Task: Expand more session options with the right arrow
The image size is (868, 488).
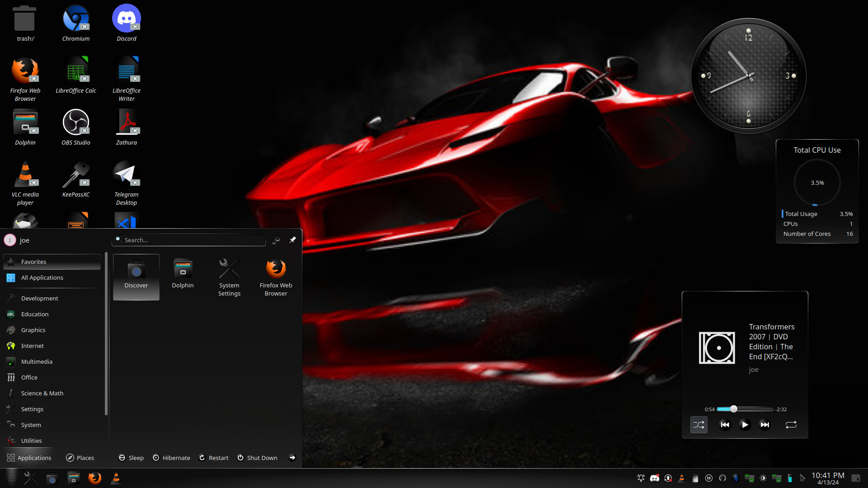Action: coord(292,457)
